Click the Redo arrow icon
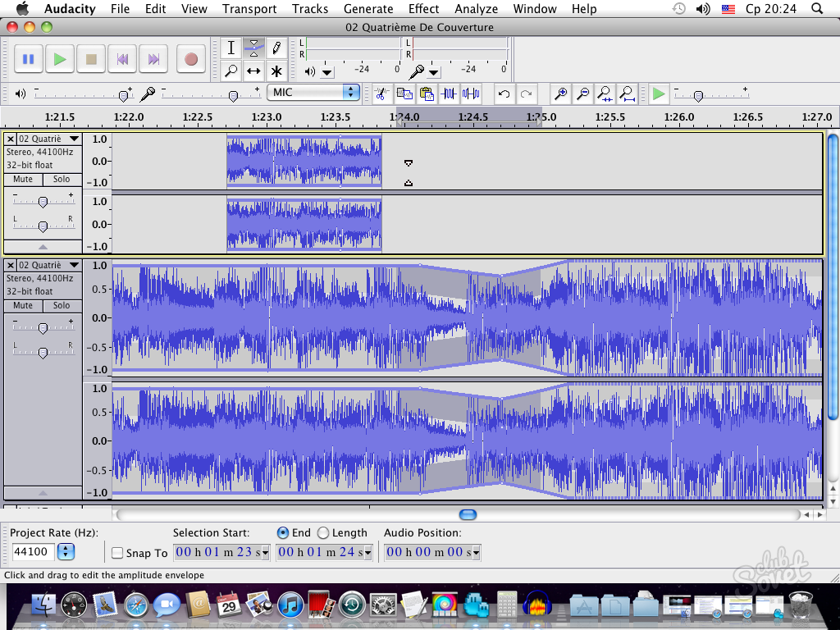This screenshot has height=630, width=840. click(x=526, y=94)
